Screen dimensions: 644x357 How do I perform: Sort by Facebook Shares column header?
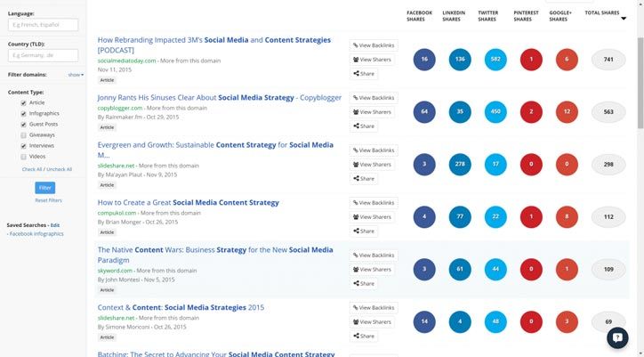pyautogui.click(x=419, y=16)
